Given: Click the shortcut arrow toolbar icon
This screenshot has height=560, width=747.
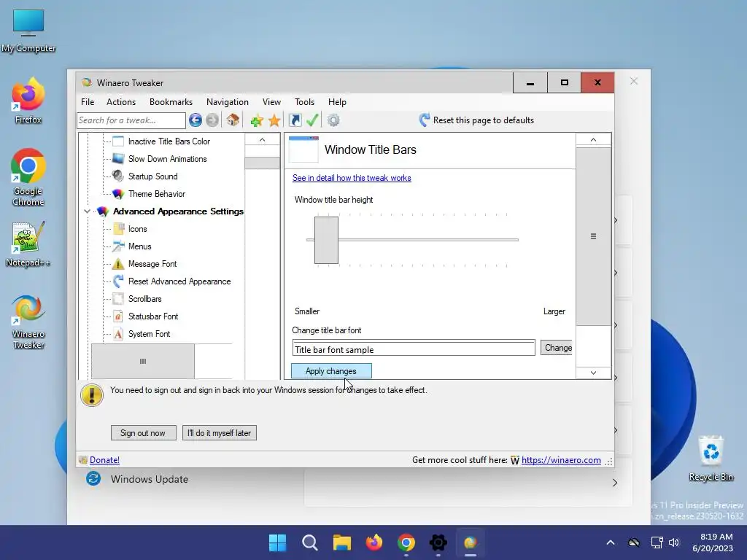Looking at the screenshot, I should [x=295, y=120].
